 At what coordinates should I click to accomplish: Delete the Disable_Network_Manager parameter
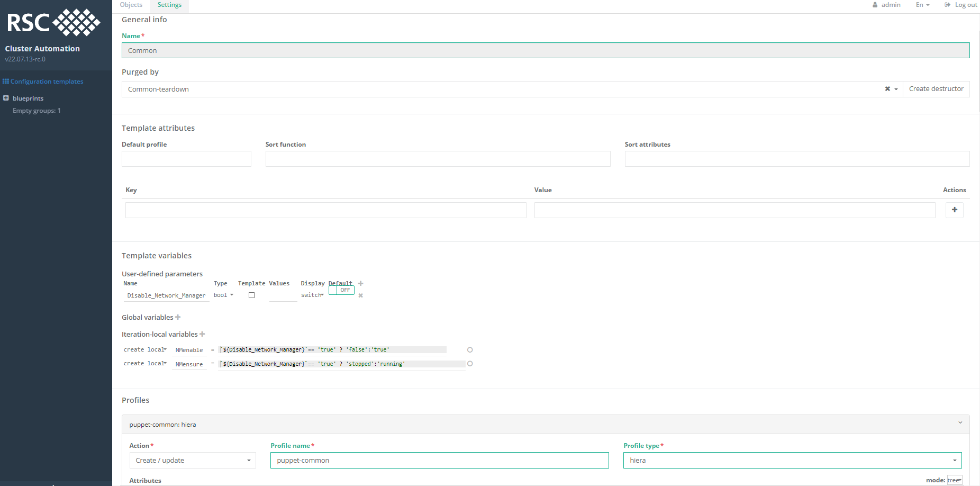click(361, 295)
